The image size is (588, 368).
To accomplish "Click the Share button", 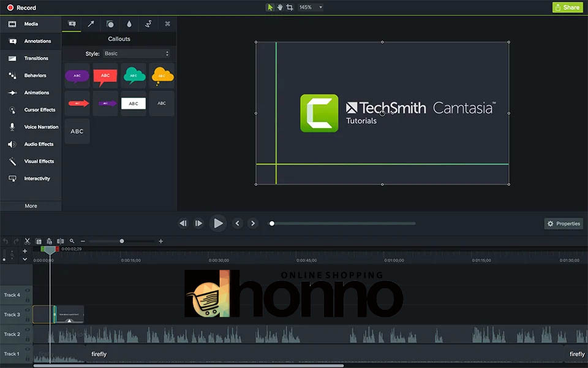I will click(x=567, y=7).
